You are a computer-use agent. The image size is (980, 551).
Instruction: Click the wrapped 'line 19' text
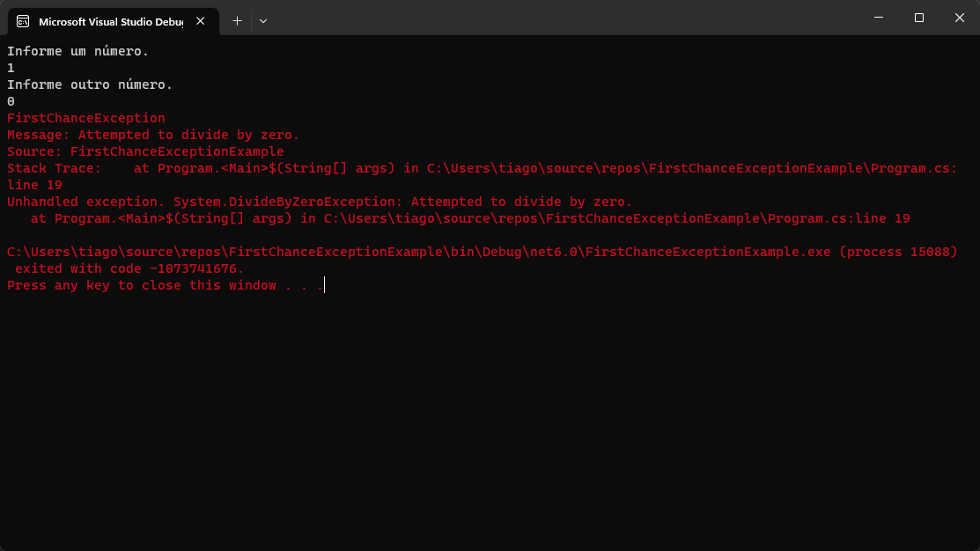(35, 185)
